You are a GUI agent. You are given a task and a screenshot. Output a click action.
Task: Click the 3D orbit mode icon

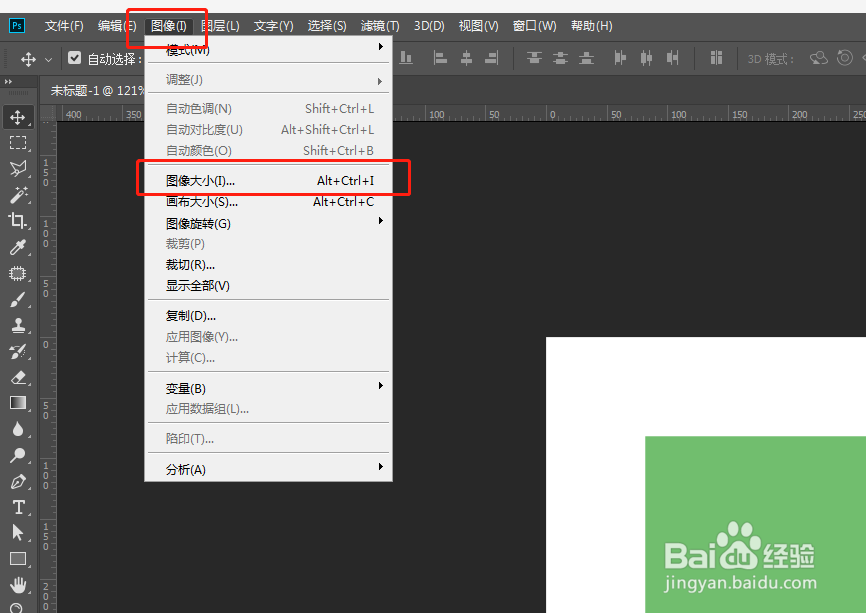point(819,58)
